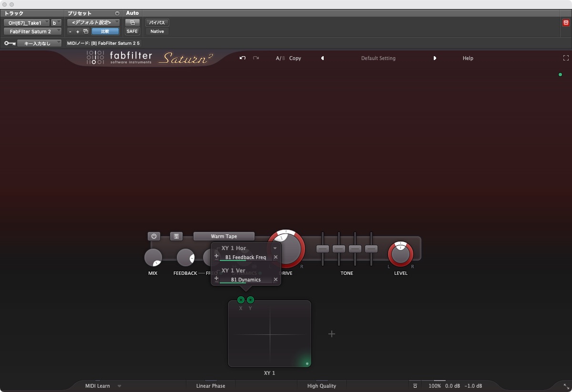This screenshot has height=392, width=572.
Task: Click the resize handle at bottom right
Action: coord(566,386)
